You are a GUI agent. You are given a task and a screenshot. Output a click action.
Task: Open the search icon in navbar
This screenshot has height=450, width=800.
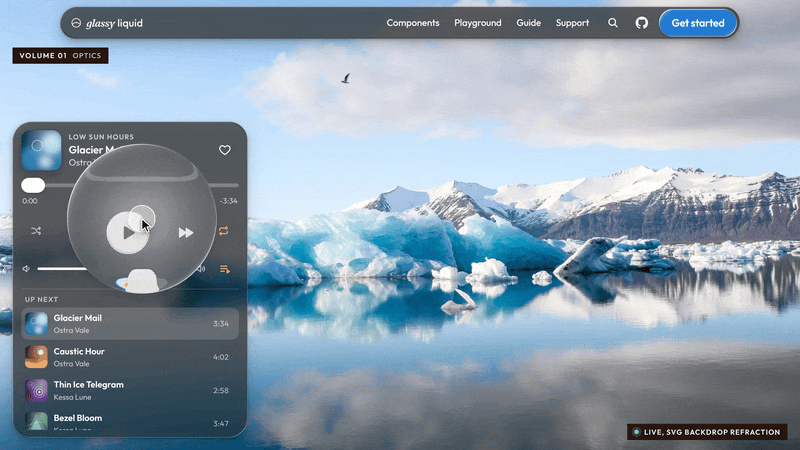click(613, 23)
